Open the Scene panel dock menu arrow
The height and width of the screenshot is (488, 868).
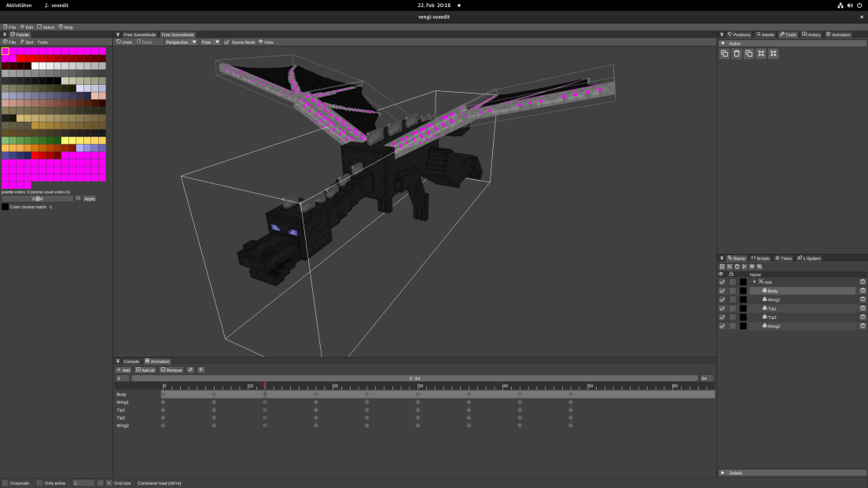click(x=721, y=259)
